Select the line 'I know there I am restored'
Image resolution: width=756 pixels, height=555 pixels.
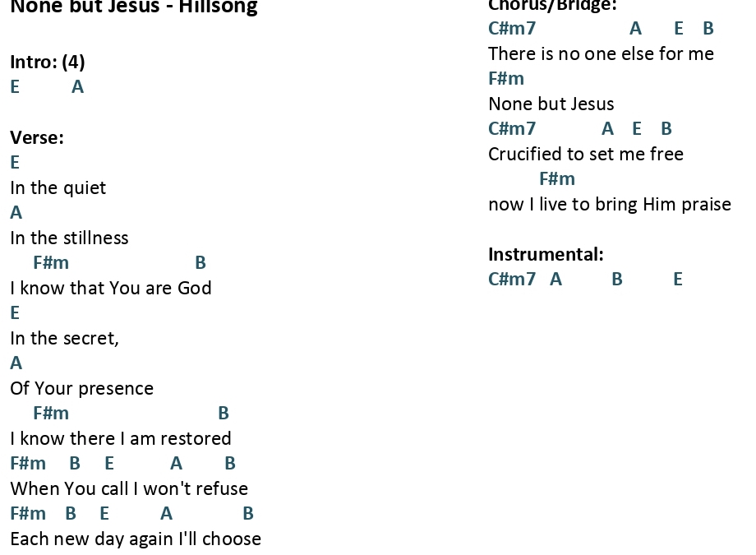pyautogui.click(x=121, y=439)
